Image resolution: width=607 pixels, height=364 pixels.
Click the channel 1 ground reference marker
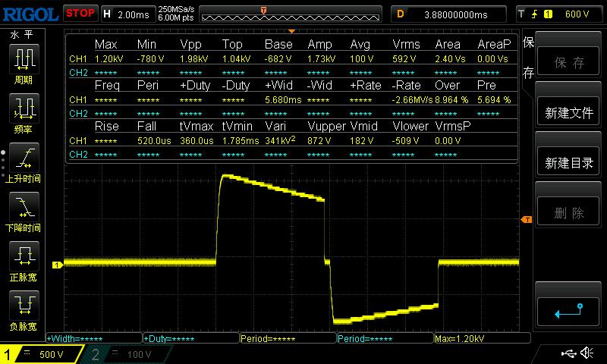click(58, 265)
